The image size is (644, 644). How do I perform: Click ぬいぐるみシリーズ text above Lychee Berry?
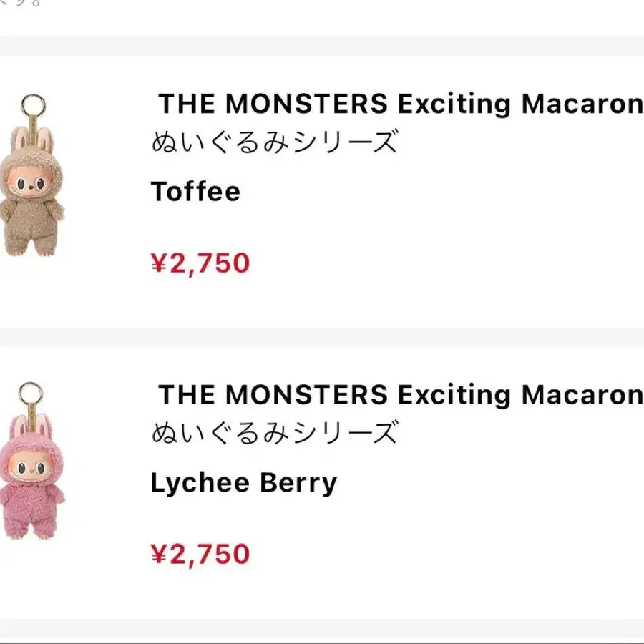click(274, 432)
